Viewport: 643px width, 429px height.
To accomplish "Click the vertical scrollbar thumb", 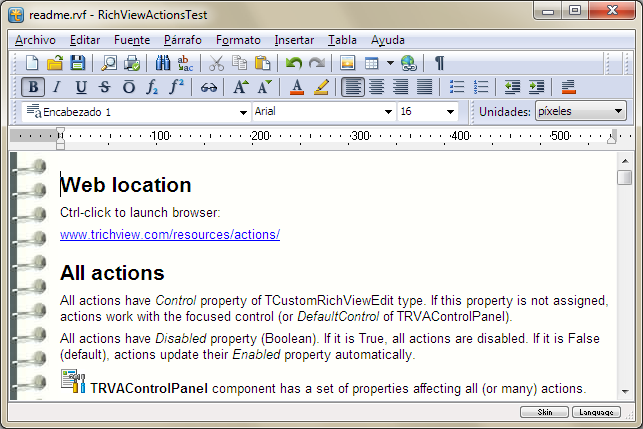I will [624, 178].
